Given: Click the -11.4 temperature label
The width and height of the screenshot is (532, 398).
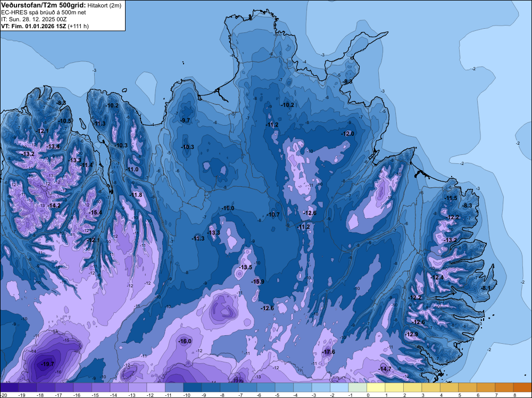Looking at the screenshot, I should pyautogui.click(x=86, y=165).
